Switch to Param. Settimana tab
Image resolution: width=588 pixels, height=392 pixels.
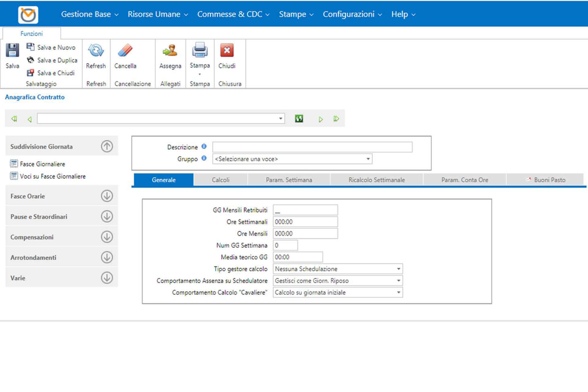coord(289,180)
